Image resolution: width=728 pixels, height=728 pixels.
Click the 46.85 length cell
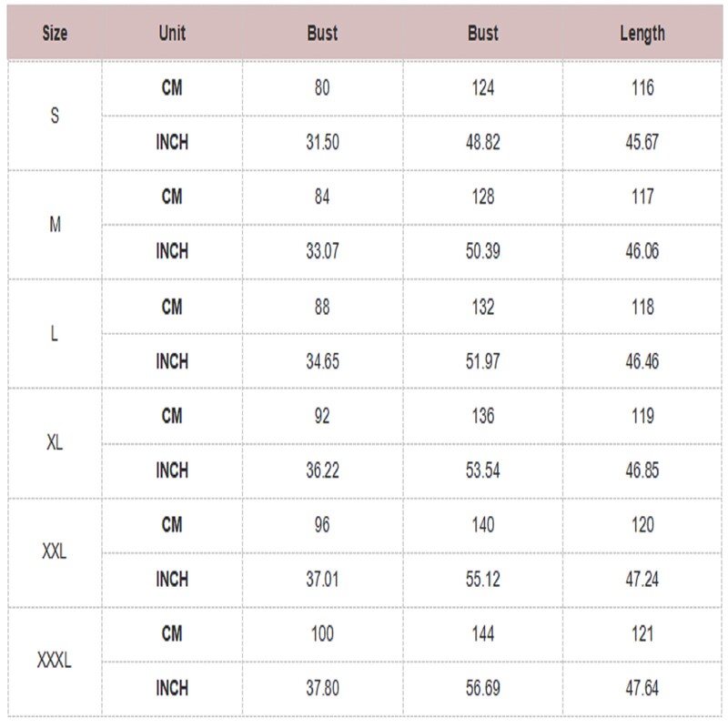(x=642, y=470)
